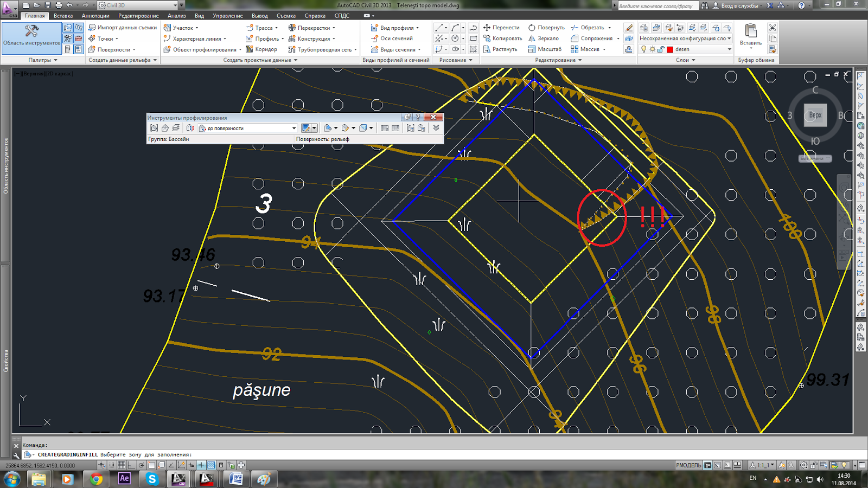Click the application menu A button
868x488 pixels.
pyautogui.click(x=9, y=8)
